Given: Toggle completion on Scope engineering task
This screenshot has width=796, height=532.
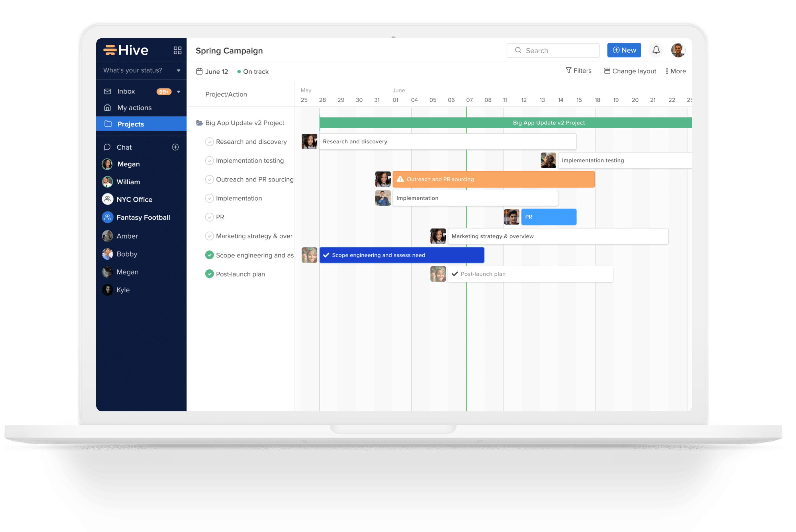Looking at the screenshot, I should (209, 255).
